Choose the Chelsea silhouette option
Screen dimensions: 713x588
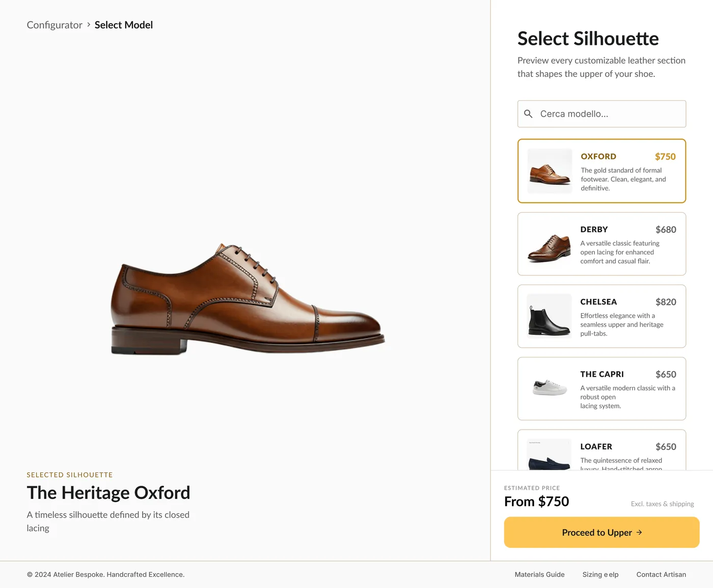pyautogui.click(x=601, y=316)
